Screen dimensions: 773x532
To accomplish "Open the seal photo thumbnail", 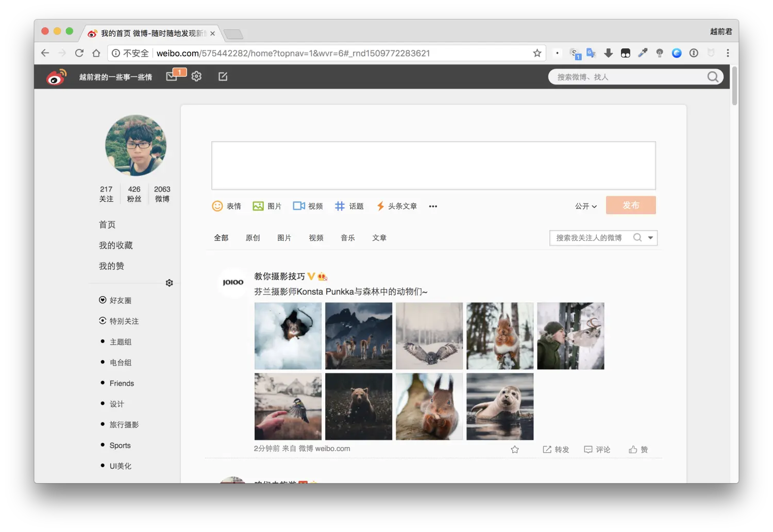I will (x=500, y=406).
